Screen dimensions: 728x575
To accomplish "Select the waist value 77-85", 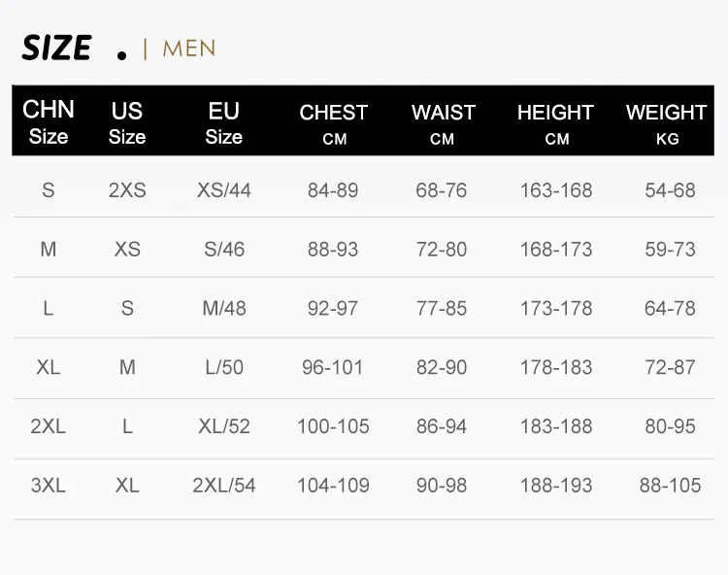I will [442, 309].
